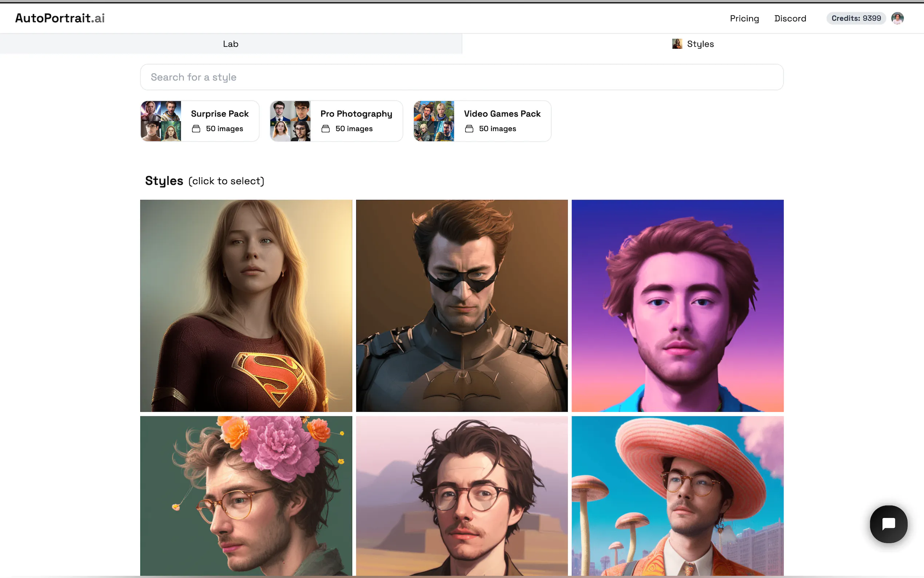The image size is (924, 578).
Task: Click the credits stamp icon on Surprise Pack
Action: 196,129
